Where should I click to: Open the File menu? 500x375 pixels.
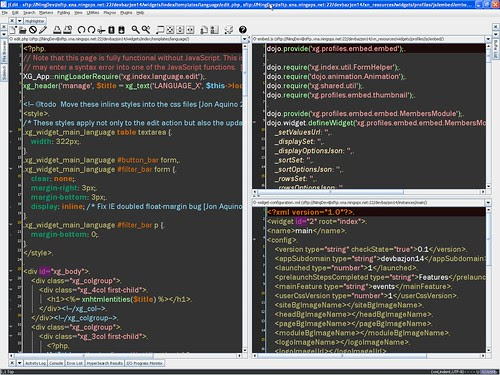(x=4, y=13)
